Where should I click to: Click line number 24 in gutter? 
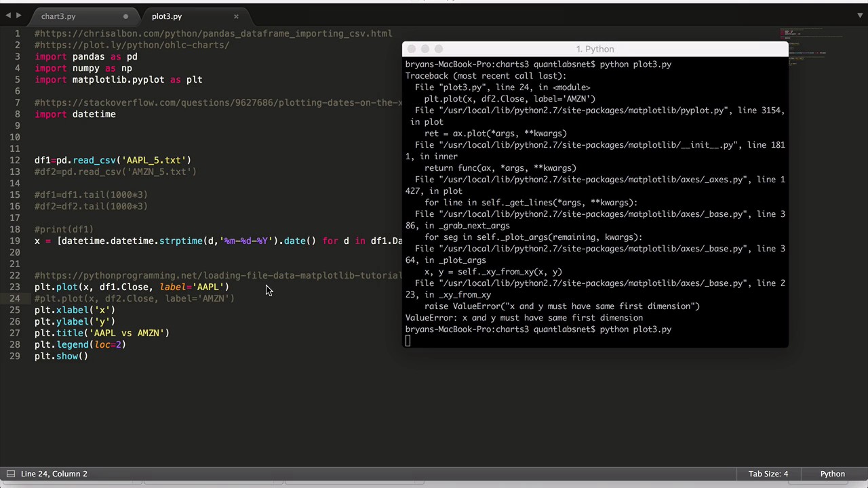[14, 298]
